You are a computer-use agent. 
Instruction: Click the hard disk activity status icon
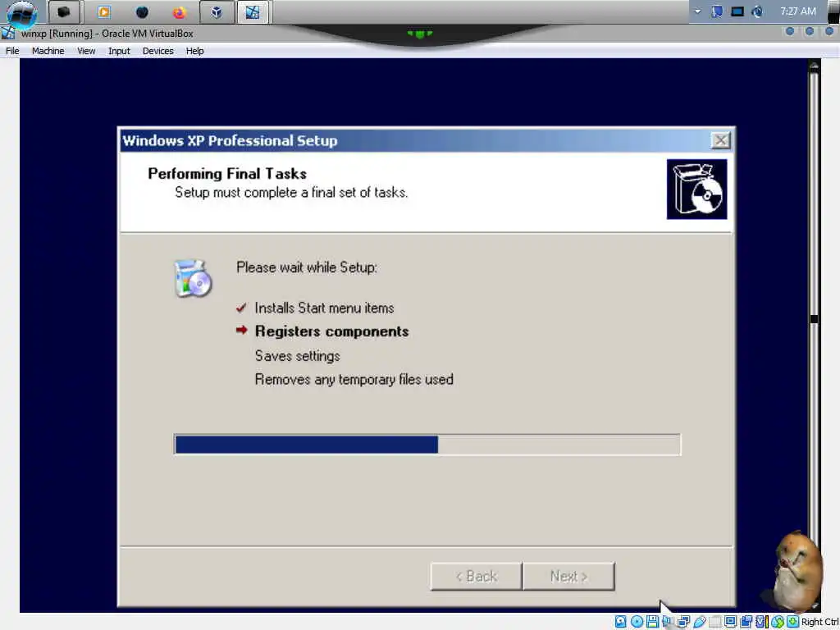(620, 622)
